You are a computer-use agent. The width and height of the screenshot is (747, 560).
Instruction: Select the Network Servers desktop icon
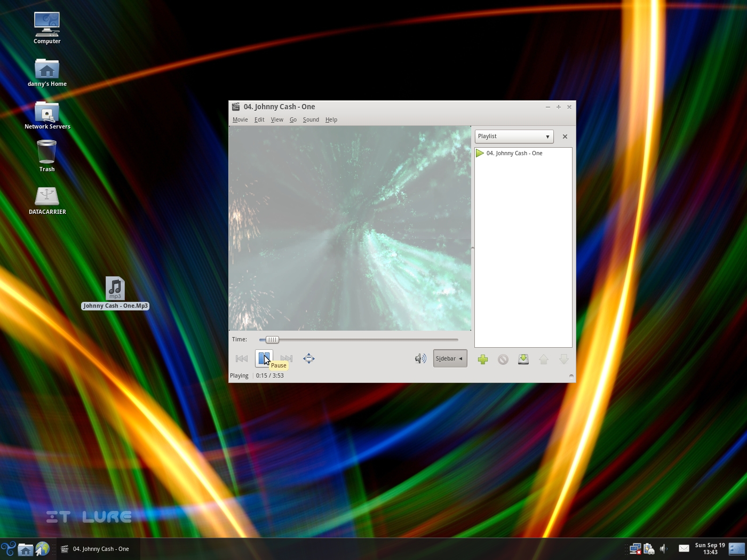coord(47,115)
